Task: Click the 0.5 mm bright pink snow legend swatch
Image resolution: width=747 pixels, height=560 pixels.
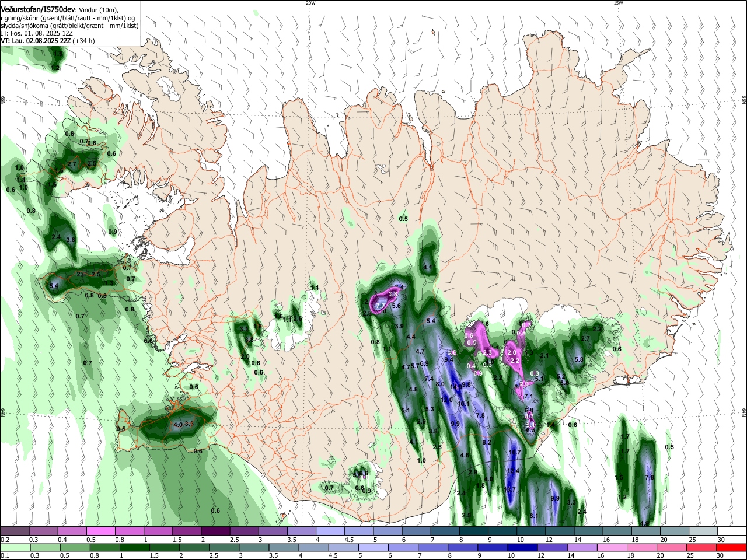Action: (100, 531)
